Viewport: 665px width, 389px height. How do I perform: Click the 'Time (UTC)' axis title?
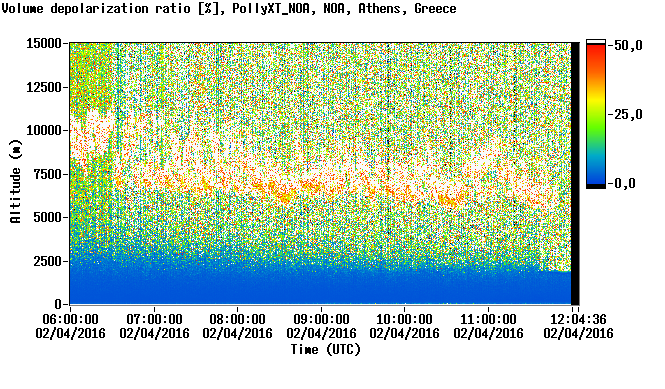click(325, 350)
